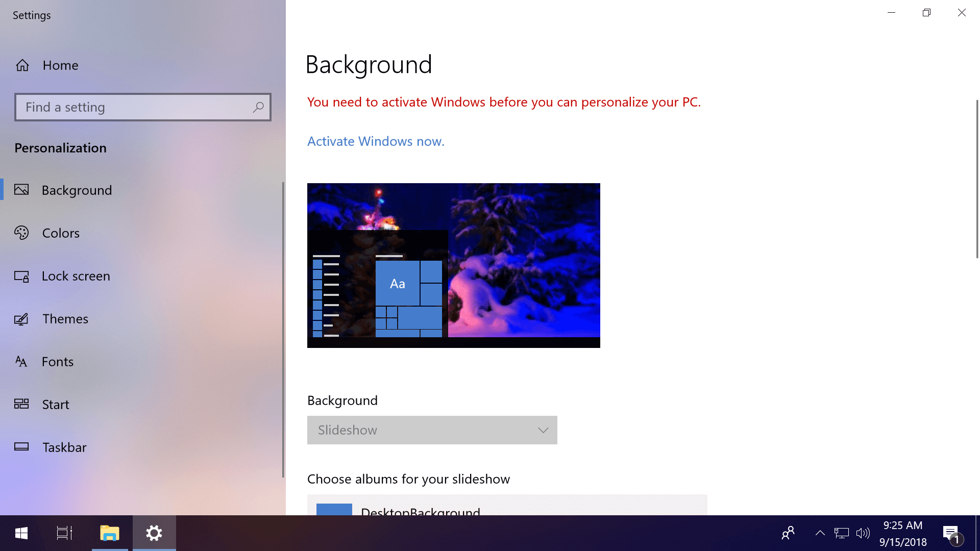Open the Lock screen settings icon
The width and height of the screenshot is (980, 551).
click(x=21, y=275)
